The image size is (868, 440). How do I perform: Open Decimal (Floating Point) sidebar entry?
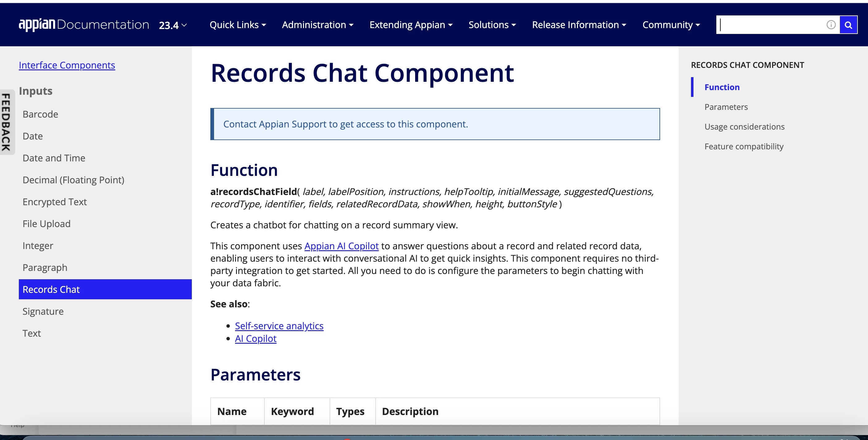74,180
